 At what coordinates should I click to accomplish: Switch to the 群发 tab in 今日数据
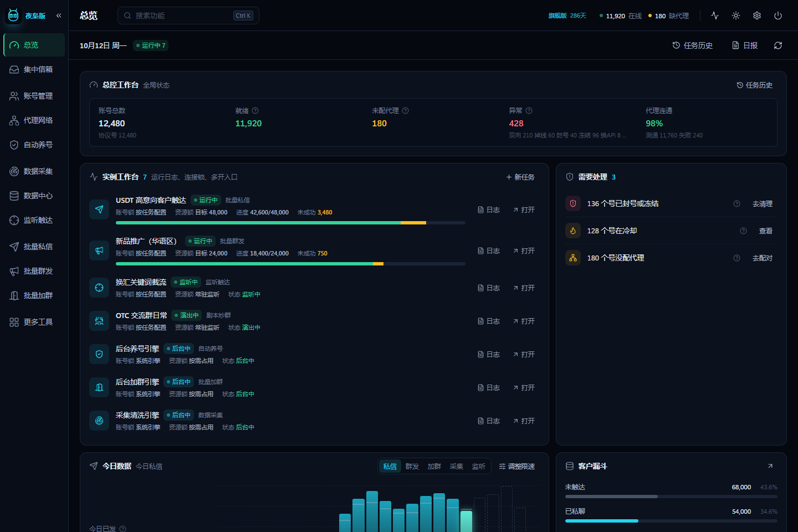pos(412,467)
